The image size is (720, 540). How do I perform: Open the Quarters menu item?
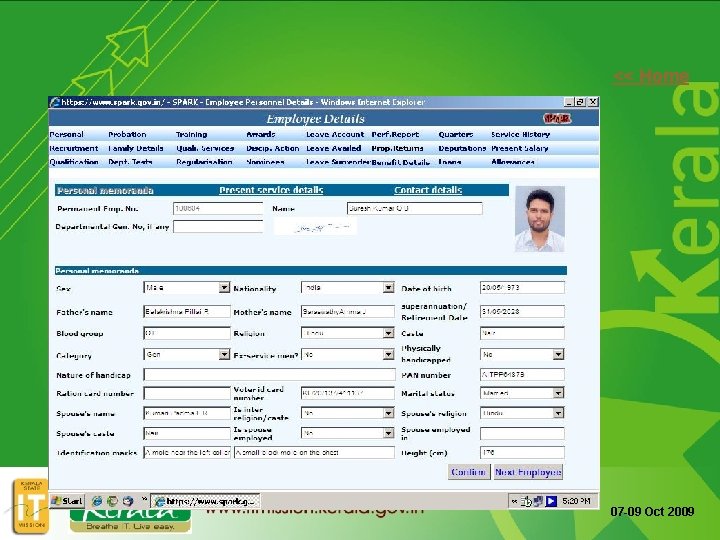point(456,135)
